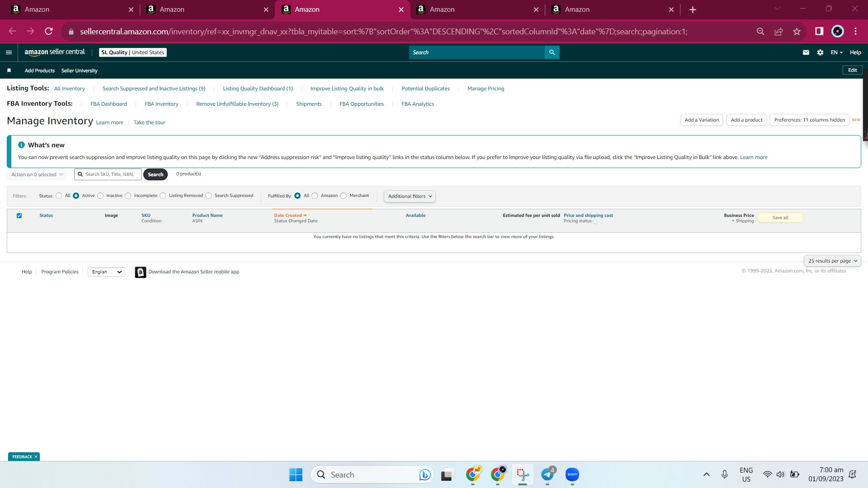Open a new browser tab

click(693, 9)
